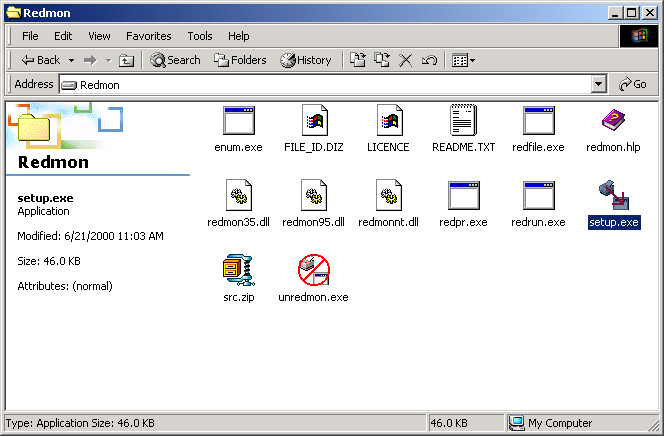Viewport: 664px width, 436px height.
Task: Select the redmonnt.dll icon
Action: click(x=389, y=195)
